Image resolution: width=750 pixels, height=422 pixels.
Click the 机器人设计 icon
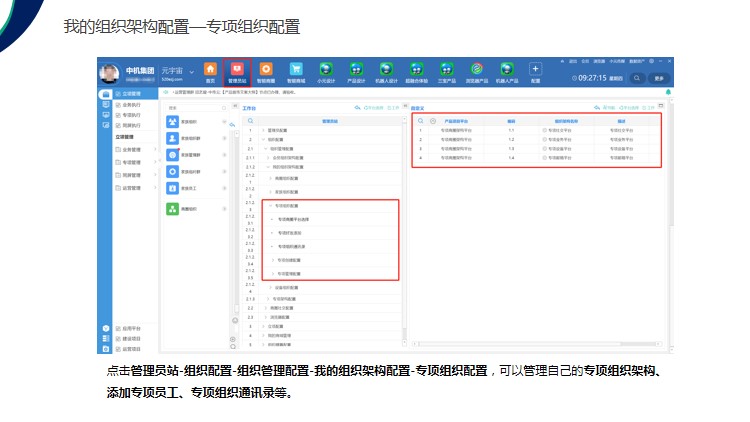(x=386, y=71)
